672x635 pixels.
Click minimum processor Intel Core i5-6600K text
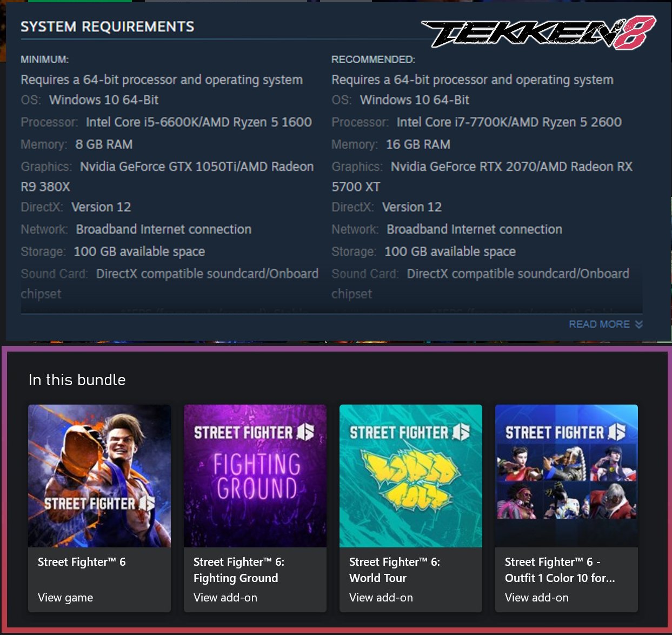[x=199, y=122]
